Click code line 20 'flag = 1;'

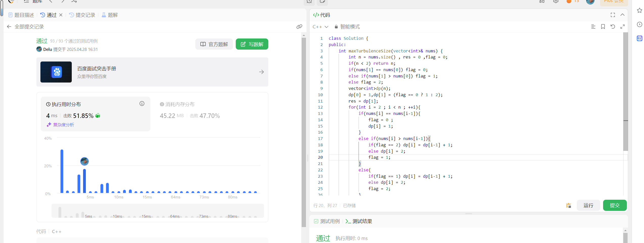[379, 157]
